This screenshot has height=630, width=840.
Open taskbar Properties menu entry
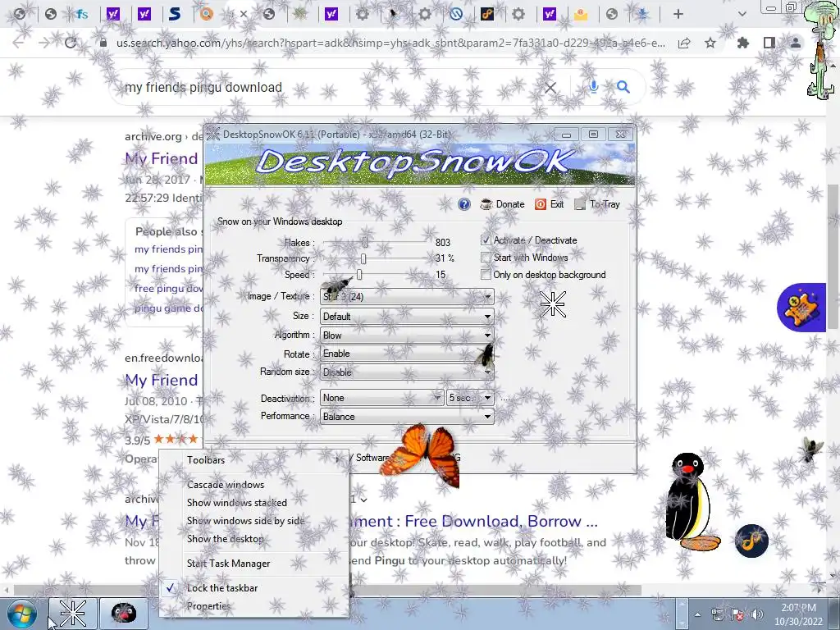coord(254,606)
